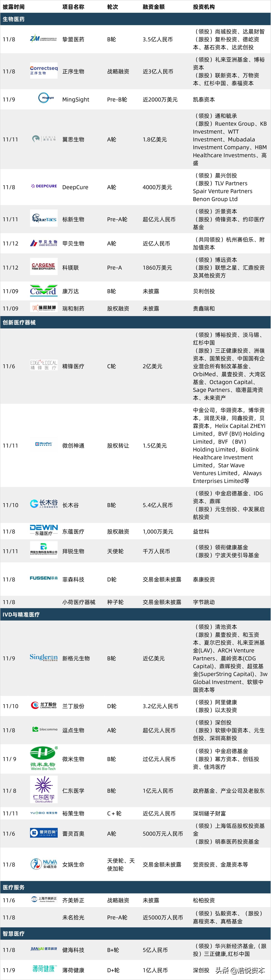
Task: Click the 泰康投资 investor cell
Action: pyautogui.click(x=204, y=579)
